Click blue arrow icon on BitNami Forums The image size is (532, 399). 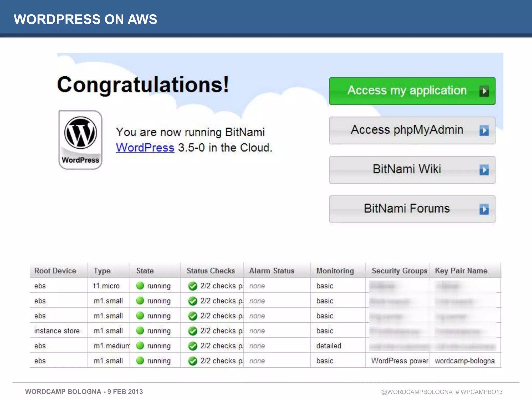pos(484,209)
